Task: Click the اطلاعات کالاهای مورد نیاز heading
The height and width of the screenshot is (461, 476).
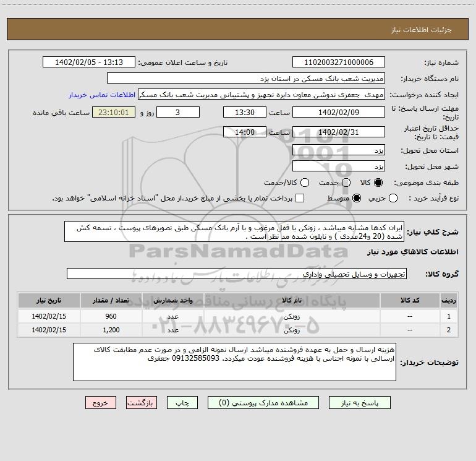Action: tap(412, 252)
